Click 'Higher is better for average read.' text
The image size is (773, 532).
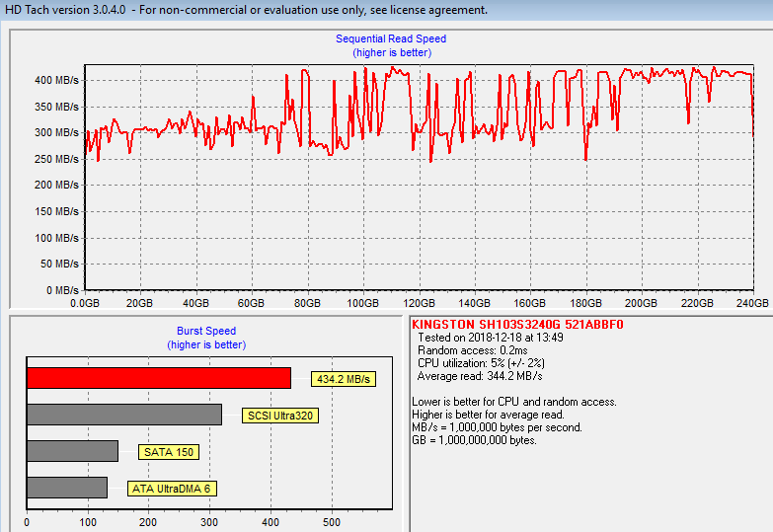(488, 415)
